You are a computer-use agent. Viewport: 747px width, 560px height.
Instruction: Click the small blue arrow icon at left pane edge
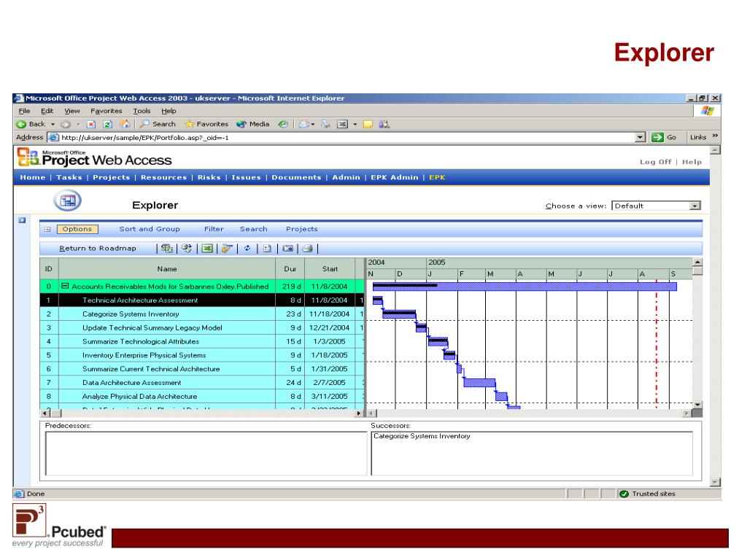pos(22,220)
